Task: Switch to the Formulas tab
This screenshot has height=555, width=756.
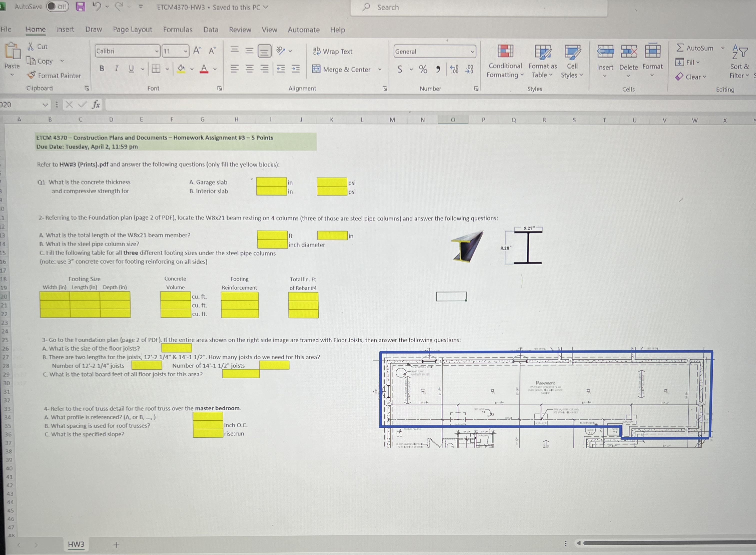Action: click(x=178, y=29)
